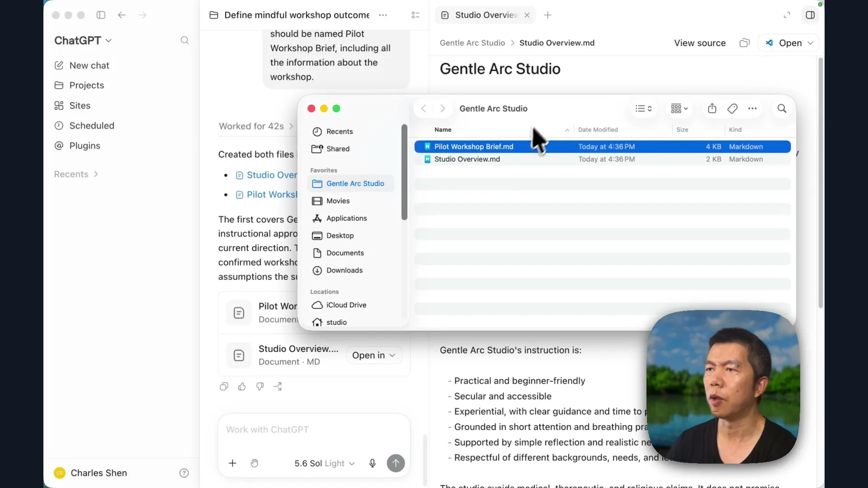The height and width of the screenshot is (488, 868).
Task: Select Studio Overview.md in Finder
Action: point(602,159)
